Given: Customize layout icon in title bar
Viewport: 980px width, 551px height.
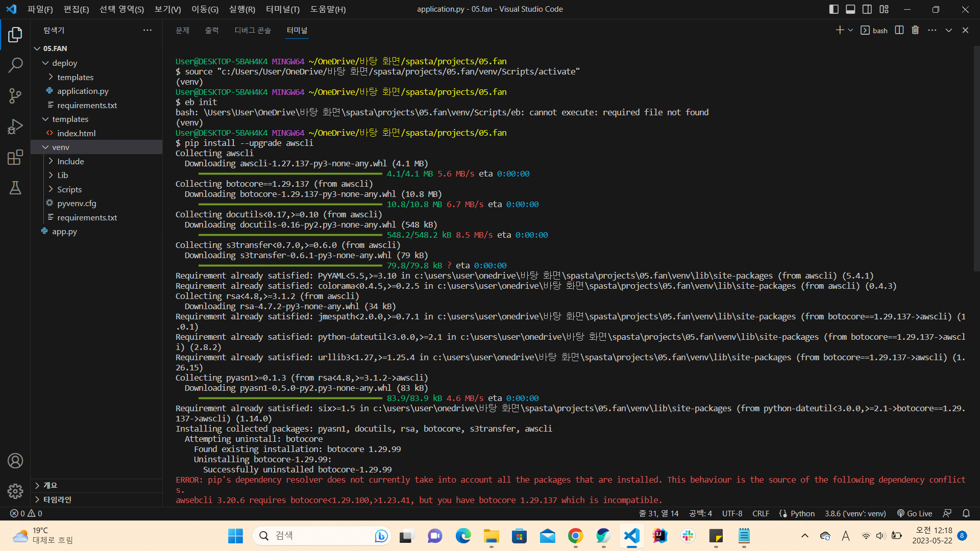Looking at the screenshot, I should pos(884,9).
